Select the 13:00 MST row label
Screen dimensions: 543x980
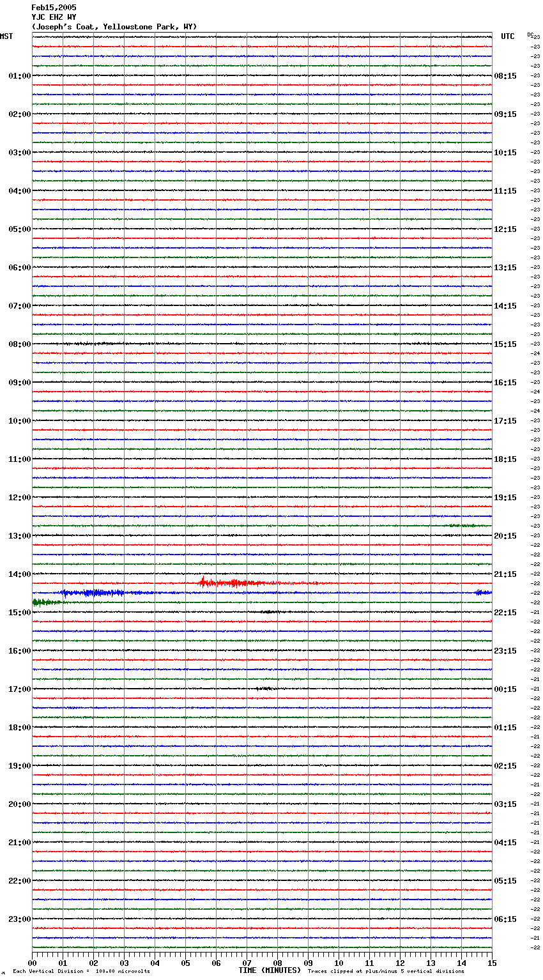pyautogui.click(x=19, y=536)
